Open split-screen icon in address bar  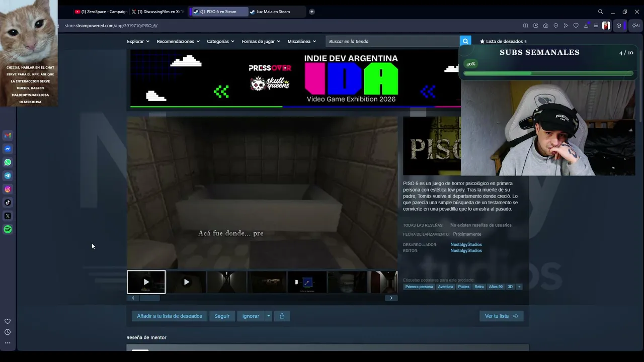525,26
